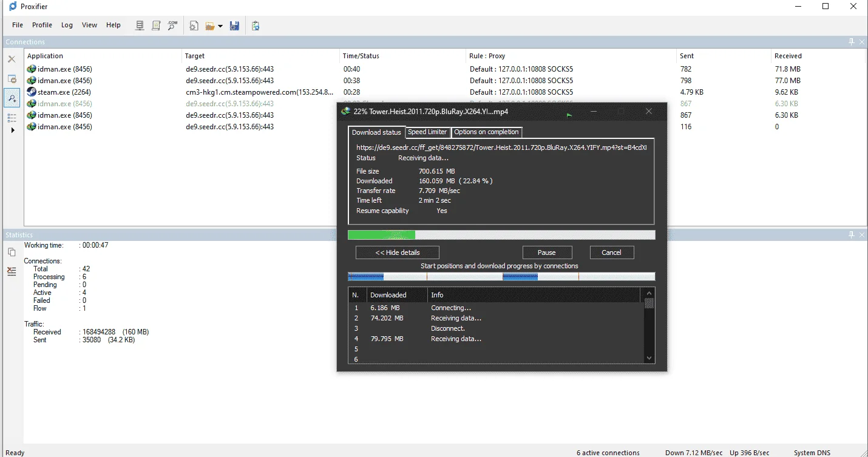868x457 pixels.
Task: Close the IDM download dialog
Action: click(649, 112)
